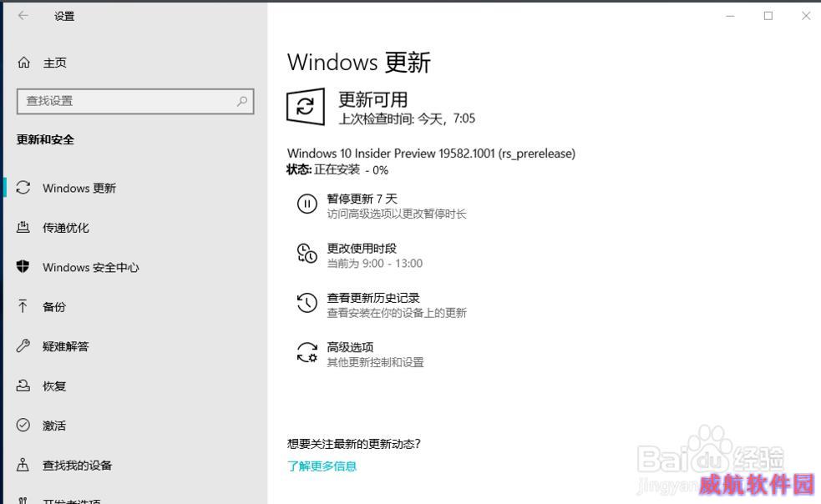The width and height of the screenshot is (821, 504).
Task: Maximize the 设置 window
Action: coord(768,16)
